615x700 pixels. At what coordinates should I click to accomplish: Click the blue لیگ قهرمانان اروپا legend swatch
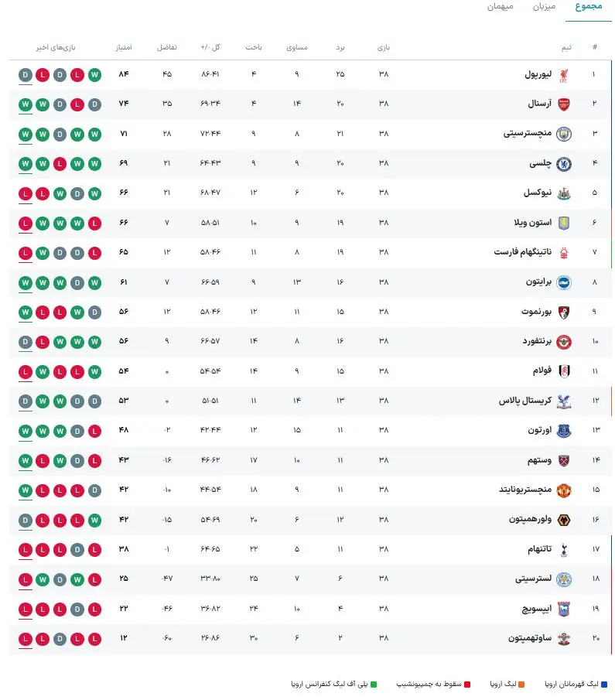(x=604, y=684)
